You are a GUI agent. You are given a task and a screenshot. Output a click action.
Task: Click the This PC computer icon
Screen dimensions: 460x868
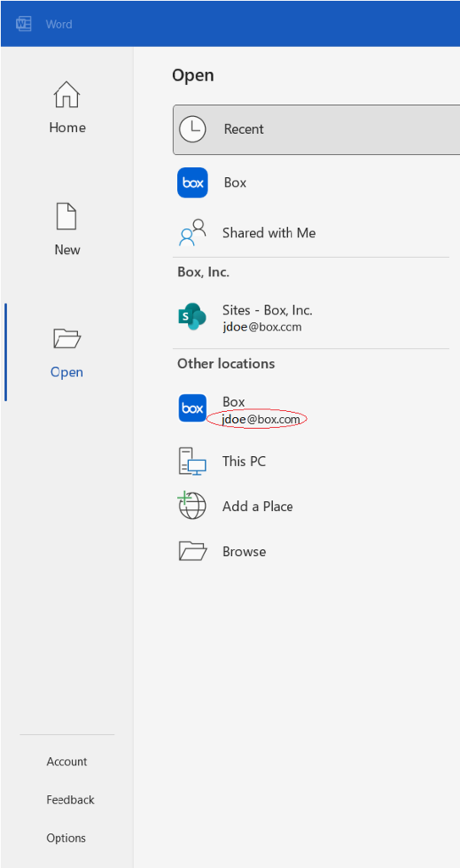tap(192, 461)
